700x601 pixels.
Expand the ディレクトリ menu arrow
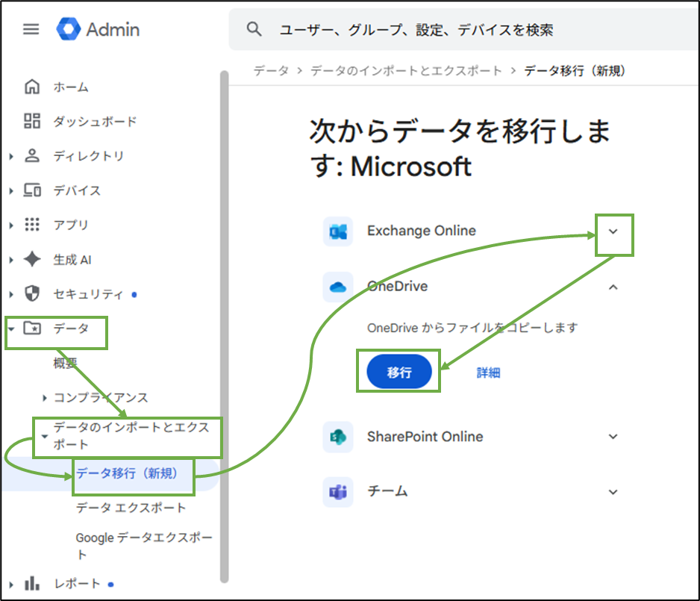11,156
